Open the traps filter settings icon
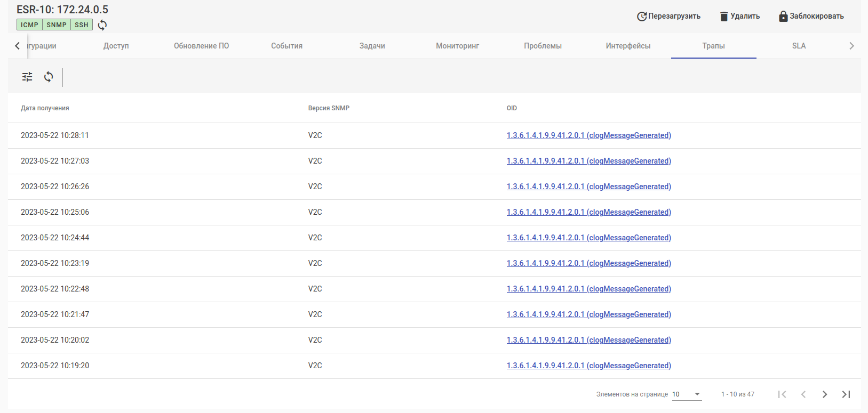868x413 pixels. [x=27, y=77]
